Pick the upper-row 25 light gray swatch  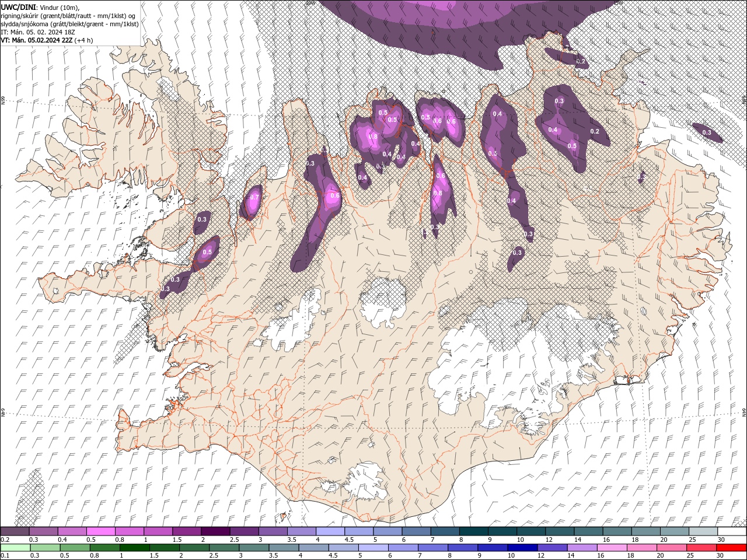[703, 531]
